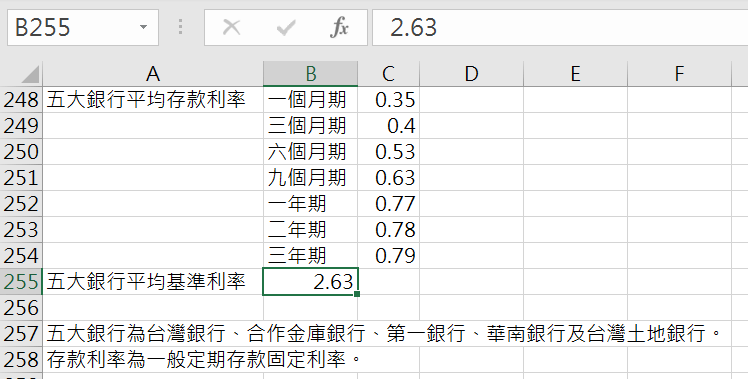Click the Select All corner triangle
This screenshot has height=379, width=748.
point(30,75)
